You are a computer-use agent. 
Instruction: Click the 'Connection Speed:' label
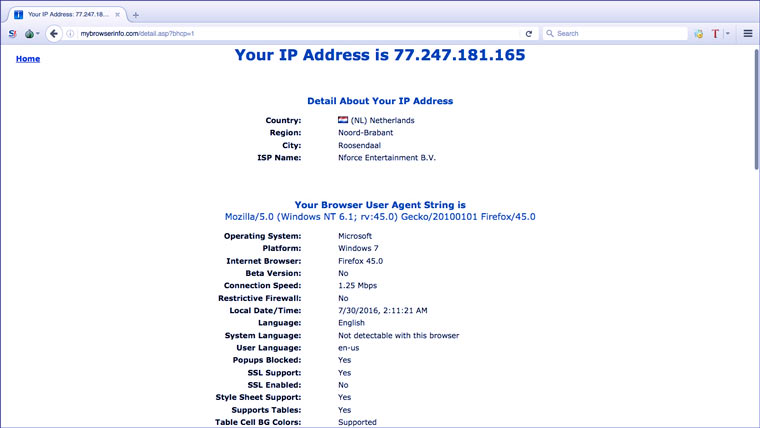pyautogui.click(x=262, y=285)
